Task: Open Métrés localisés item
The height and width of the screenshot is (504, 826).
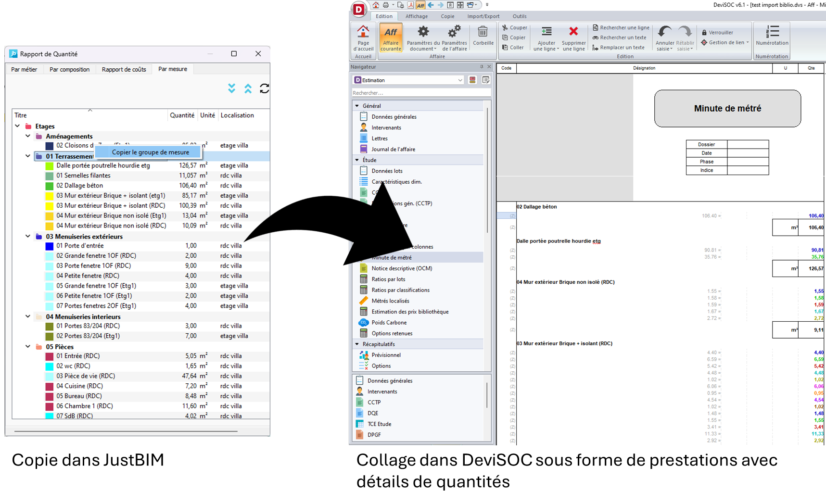Action: coord(390,301)
